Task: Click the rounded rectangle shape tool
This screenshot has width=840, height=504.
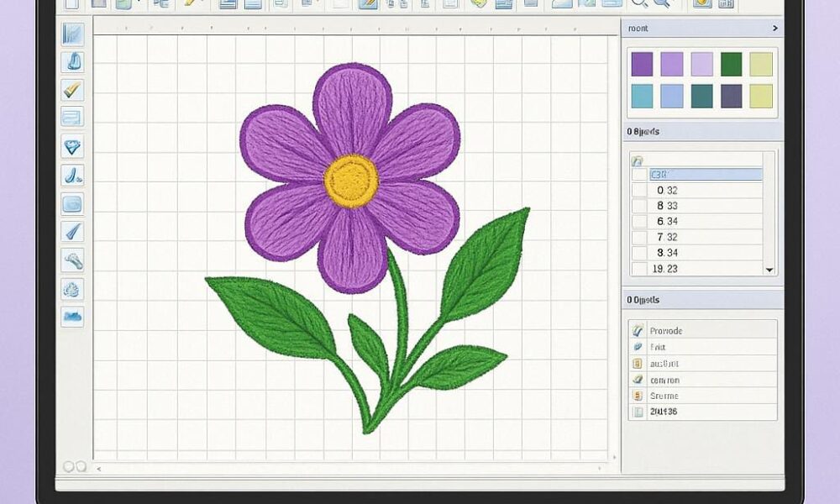Action: coord(72,203)
